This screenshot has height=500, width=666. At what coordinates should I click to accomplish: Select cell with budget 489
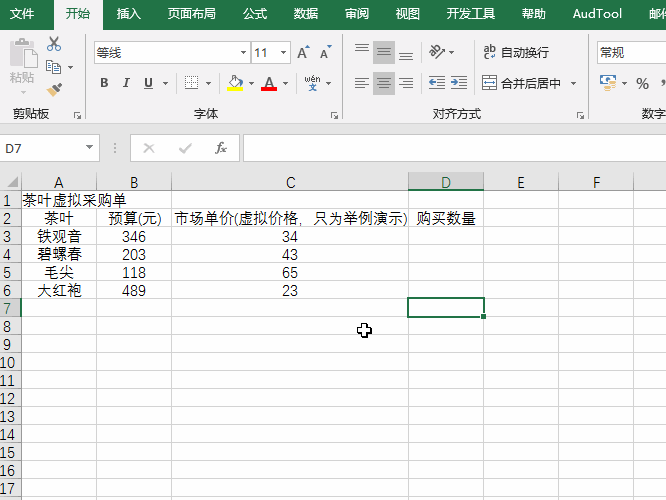pos(134,291)
